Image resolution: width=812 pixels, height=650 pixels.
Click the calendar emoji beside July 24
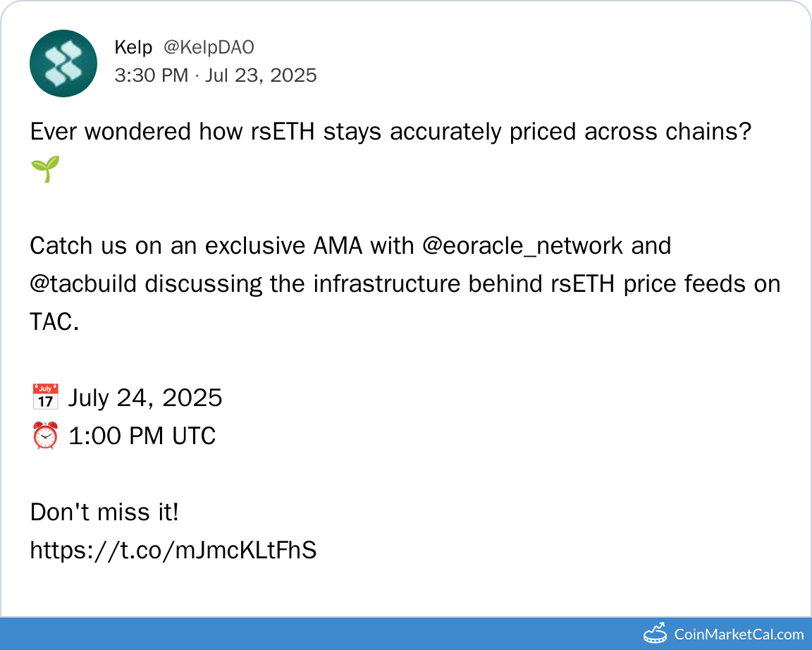[x=45, y=398]
